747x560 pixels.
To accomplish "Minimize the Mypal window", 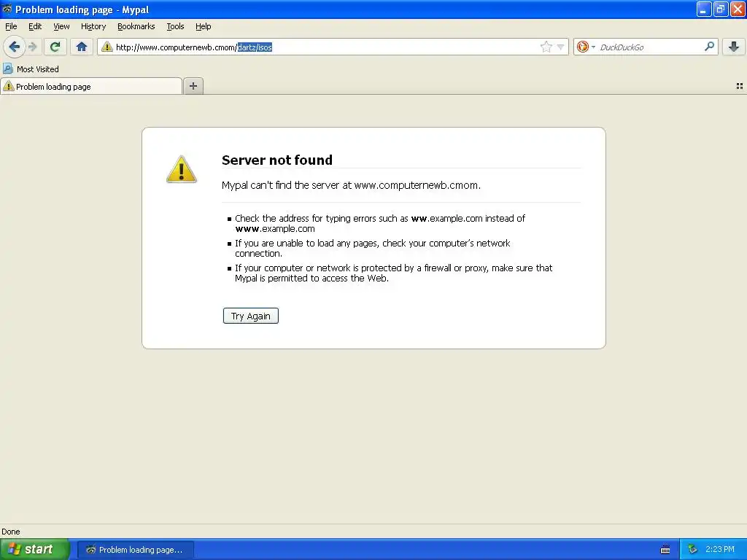I will tap(704, 9).
